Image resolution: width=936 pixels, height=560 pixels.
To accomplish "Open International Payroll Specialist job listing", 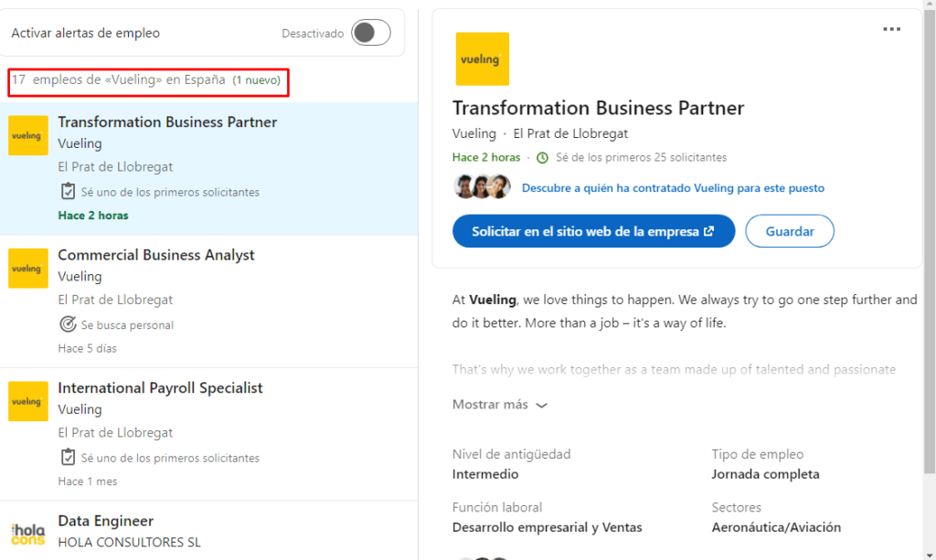I will coord(160,387).
